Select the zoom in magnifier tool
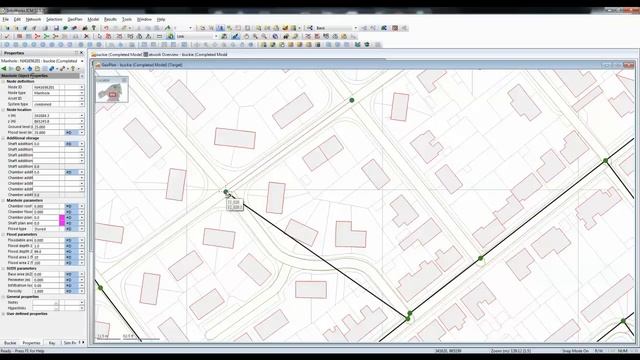This screenshot has width=640, height=360. (x=255, y=36)
